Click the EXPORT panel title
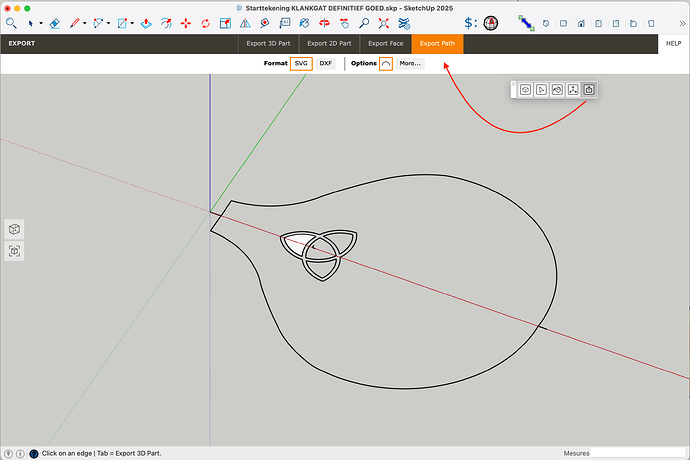690x460 pixels. coord(22,44)
